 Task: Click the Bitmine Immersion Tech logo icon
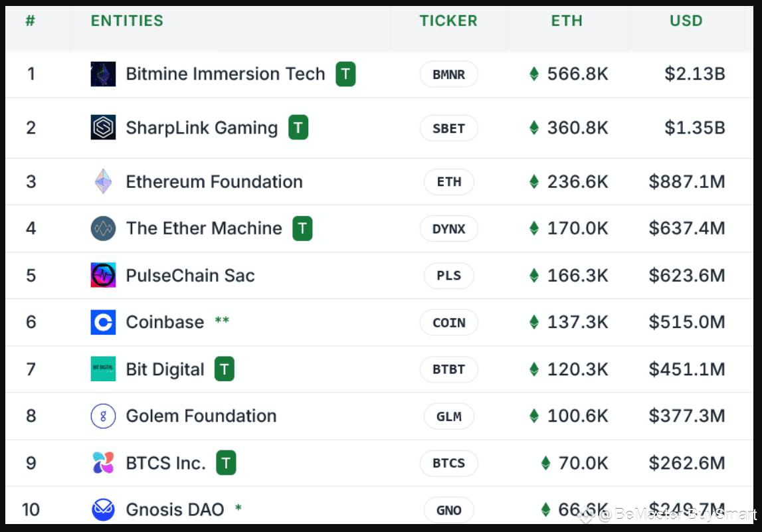103,74
